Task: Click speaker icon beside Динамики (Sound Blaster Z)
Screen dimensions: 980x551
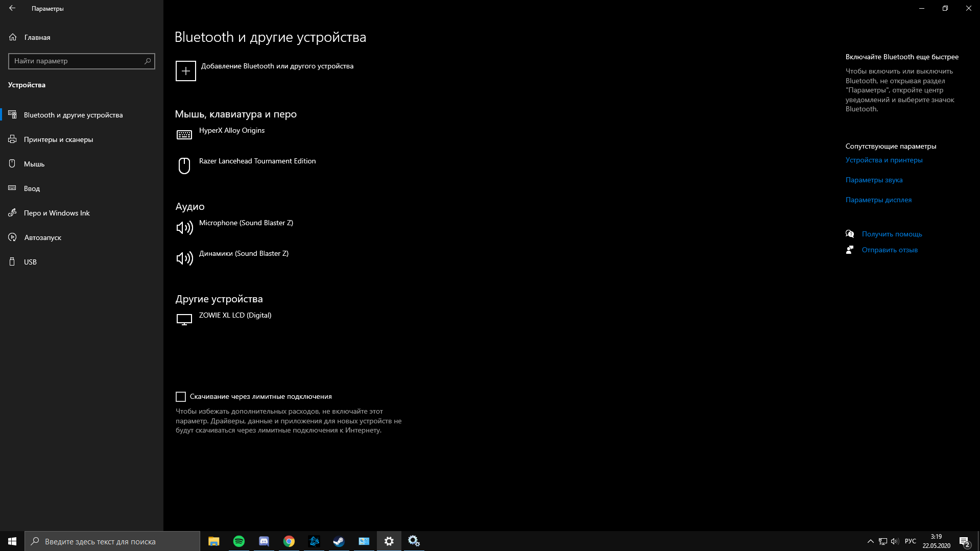Action: (184, 258)
